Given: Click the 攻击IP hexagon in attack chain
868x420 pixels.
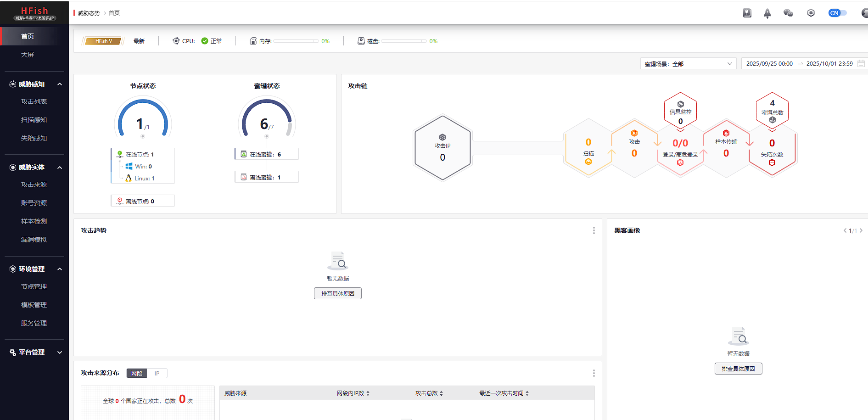Looking at the screenshot, I should coord(442,147).
